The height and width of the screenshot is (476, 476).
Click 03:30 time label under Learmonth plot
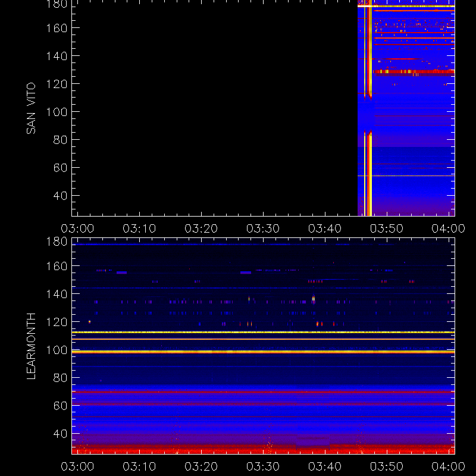pos(263,466)
